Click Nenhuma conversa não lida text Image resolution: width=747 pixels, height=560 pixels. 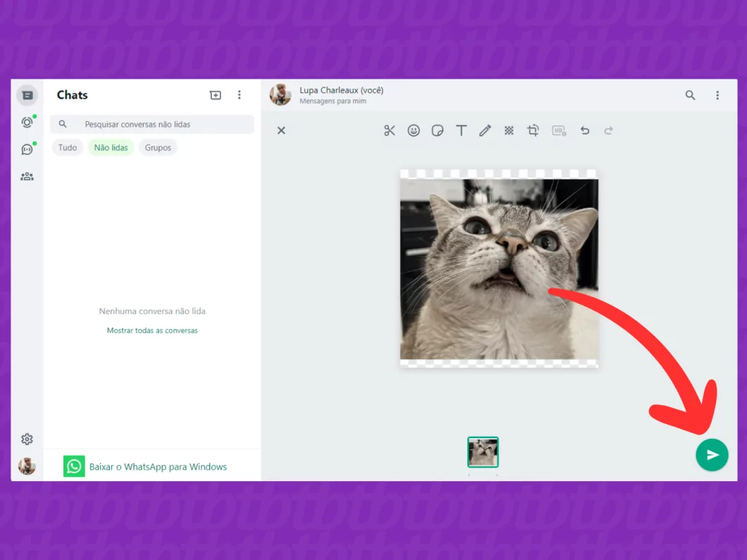(x=152, y=311)
